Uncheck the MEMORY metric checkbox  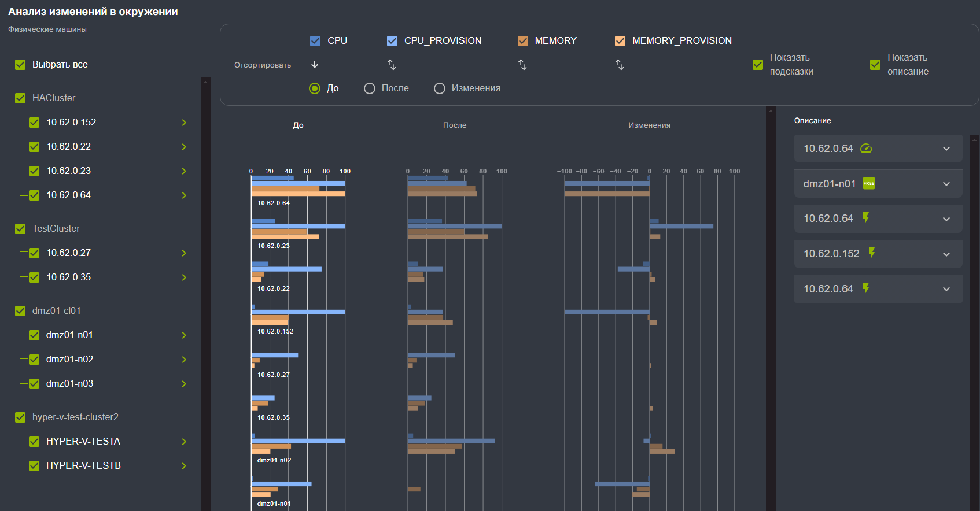pyautogui.click(x=523, y=41)
